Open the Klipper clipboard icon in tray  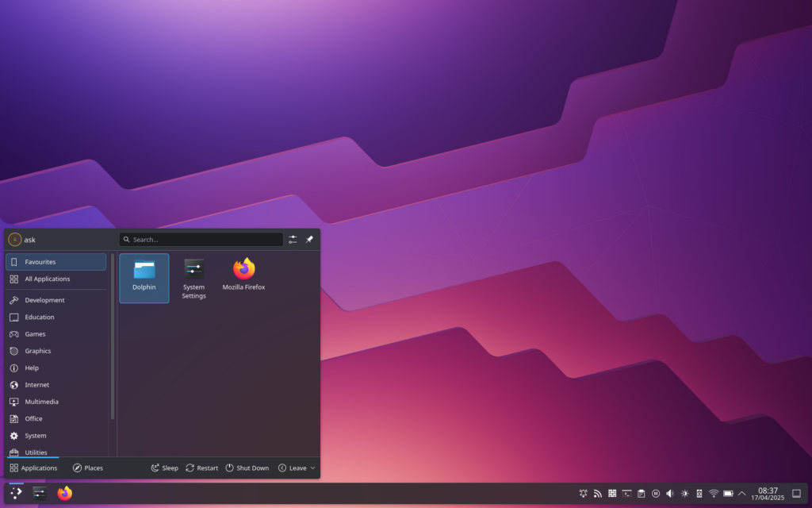point(641,493)
